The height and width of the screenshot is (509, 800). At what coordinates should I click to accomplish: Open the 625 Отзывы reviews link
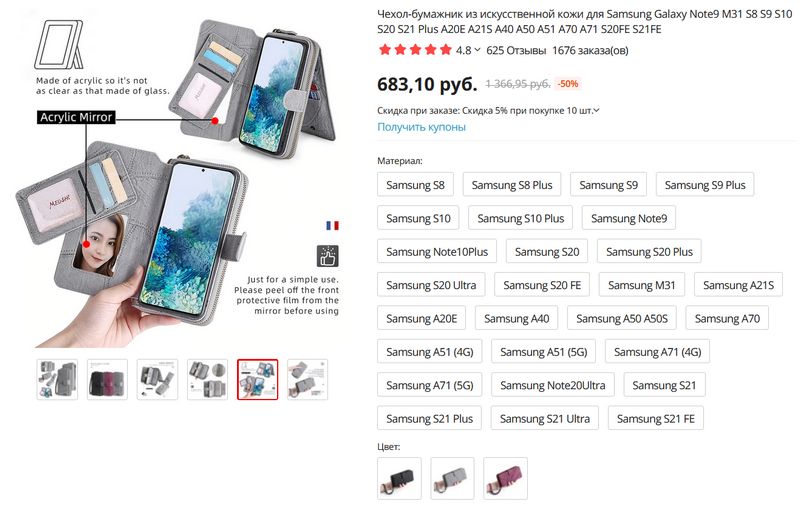[x=516, y=50]
